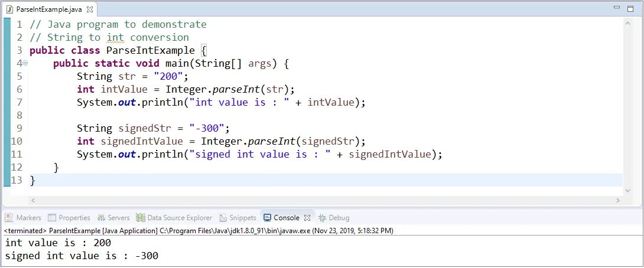Minimize the editor area

616,8
